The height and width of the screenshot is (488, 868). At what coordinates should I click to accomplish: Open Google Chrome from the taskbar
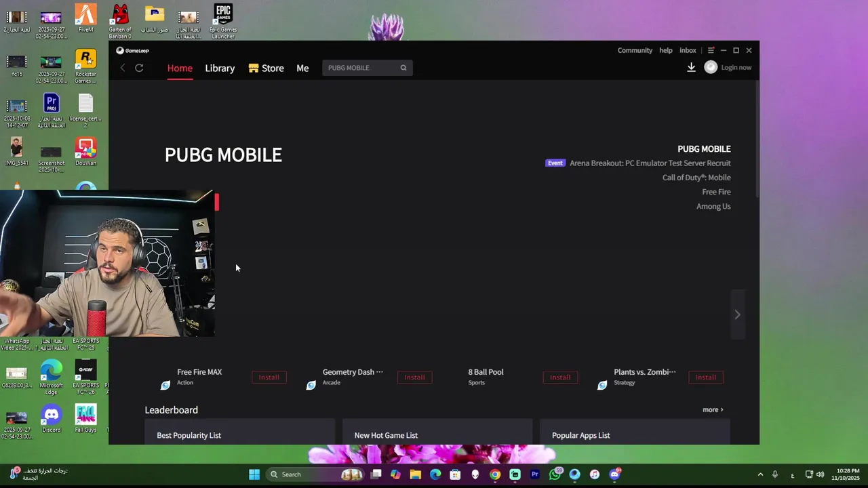coord(495,474)
